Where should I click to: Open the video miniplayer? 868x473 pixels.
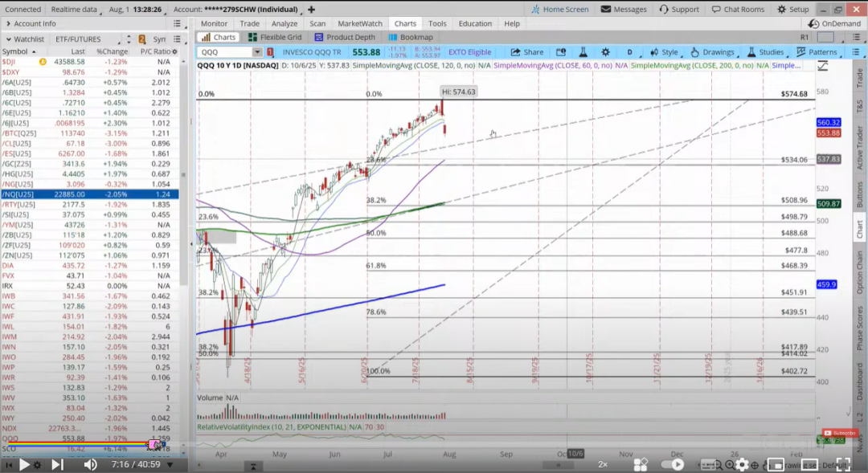[x=776, y=465]
